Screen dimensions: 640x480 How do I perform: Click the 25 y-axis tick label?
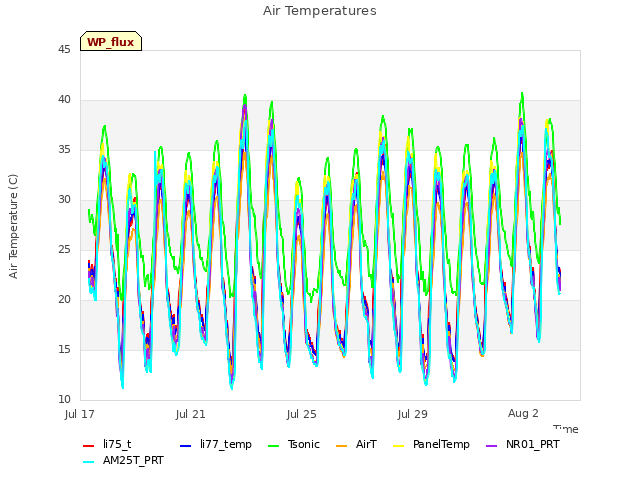tap(64, 250)
